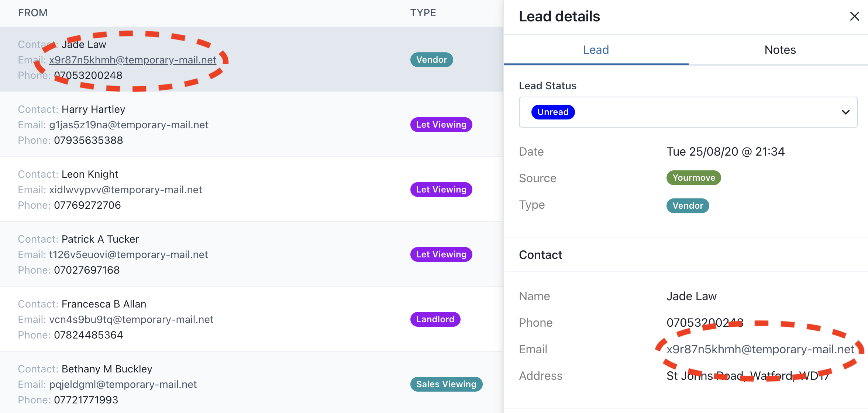Click the Vendor tag in Jade Law row
Image resolution: width=868 pixels, height=413 pixels.
431,60
